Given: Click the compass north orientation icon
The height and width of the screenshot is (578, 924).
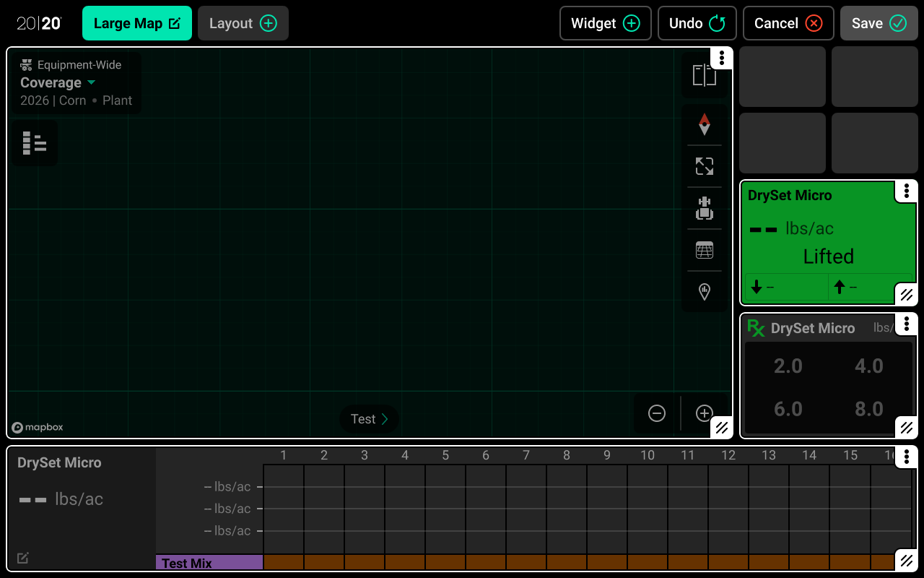Looking at the screenshot, I should click(x=704, y=125).
